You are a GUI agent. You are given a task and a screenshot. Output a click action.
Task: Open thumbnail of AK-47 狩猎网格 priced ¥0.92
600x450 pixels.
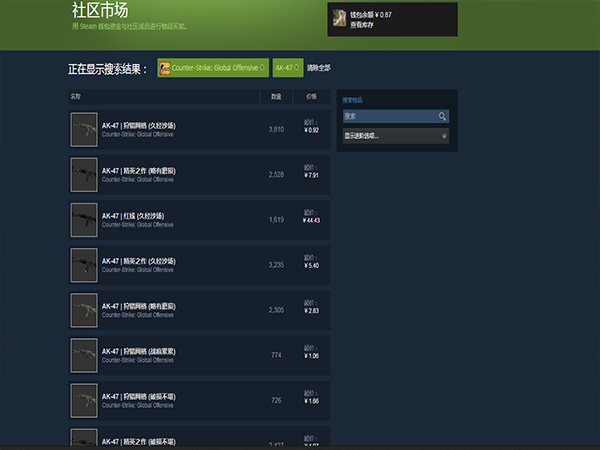click(x=84, y=129)
